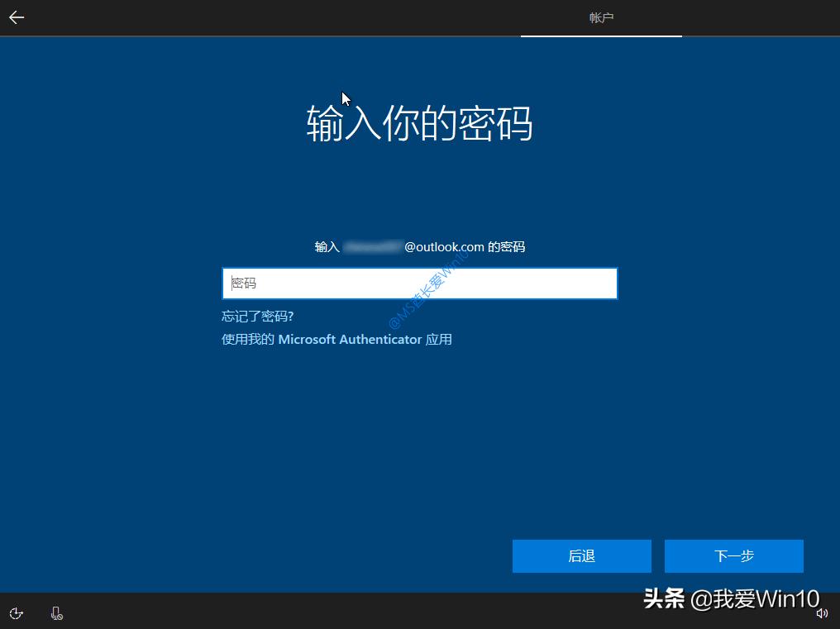840x629 pixels.
Task: Click the outlook.com account text line
Action: [x=419, y=246]
